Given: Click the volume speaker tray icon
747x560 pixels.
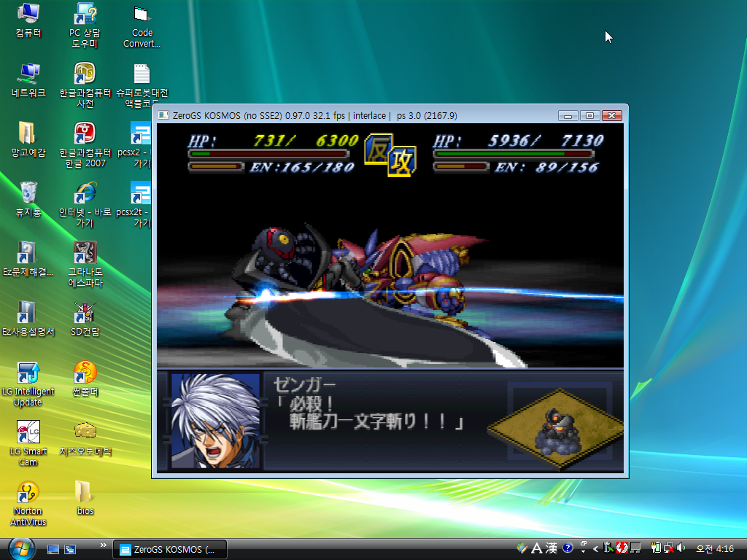Looking at the screenshot, I should (x=681, y=548).
